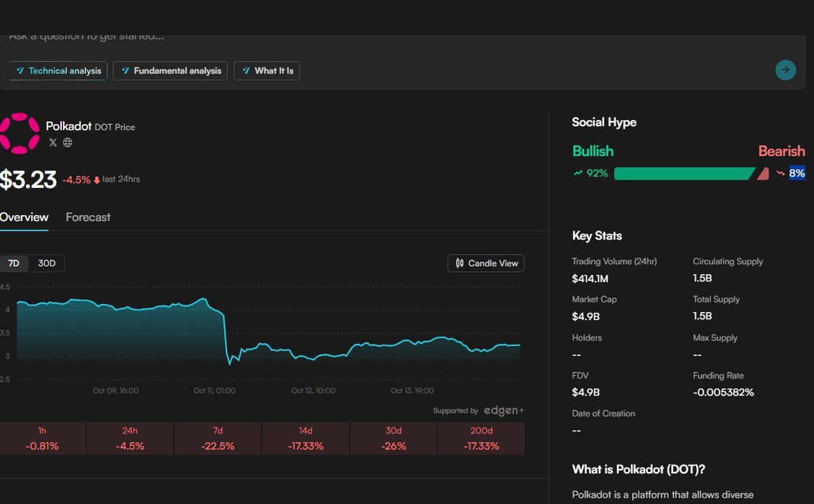Image resolution: width=814 pixels, height=504 pixels.
Task: Click the sparkle icon on Fundamental analysis
Action: [x=125, y=71]
